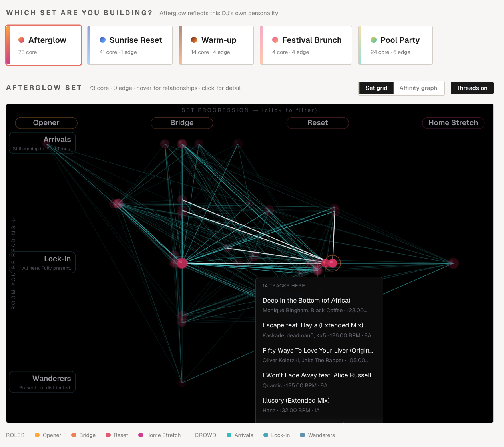Switch to Affinity graph view
504x447 pixels.
(x=418, y=88)
